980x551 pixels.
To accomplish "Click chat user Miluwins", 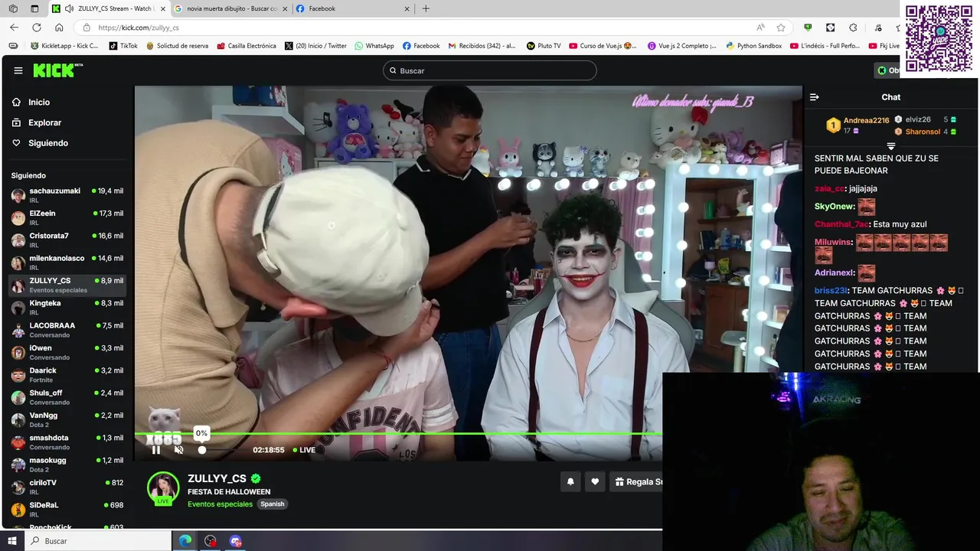I will coord(832,242).
